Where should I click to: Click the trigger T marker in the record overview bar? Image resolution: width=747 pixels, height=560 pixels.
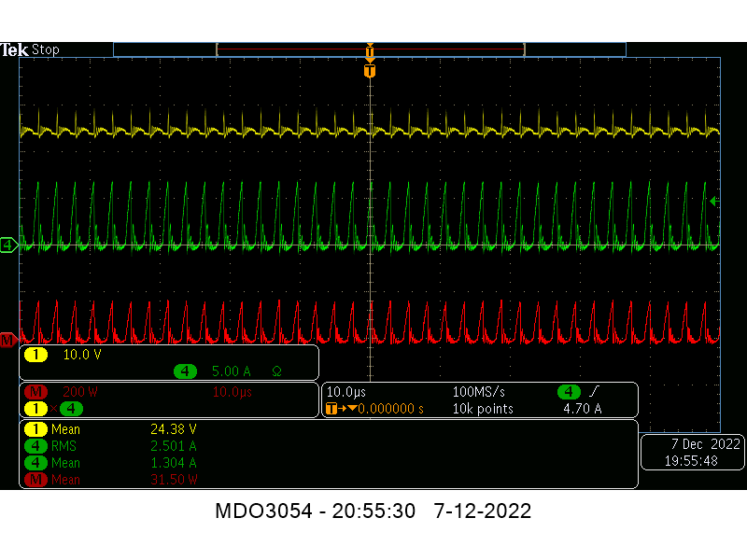[x=370, y=51]
